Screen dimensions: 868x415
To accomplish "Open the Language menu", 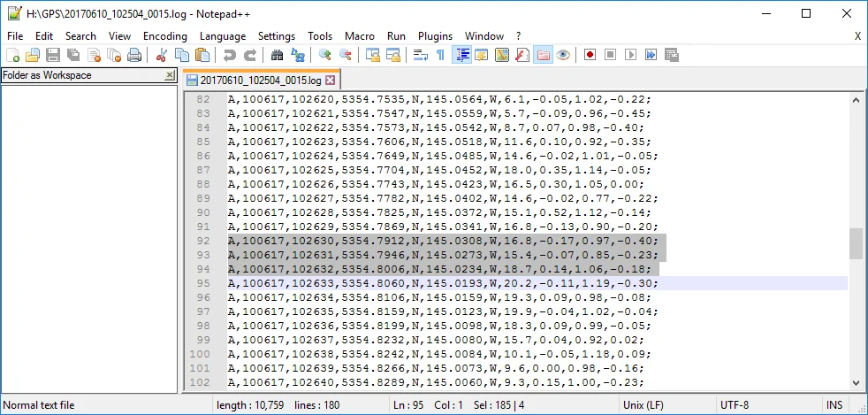I will point(223,36).
